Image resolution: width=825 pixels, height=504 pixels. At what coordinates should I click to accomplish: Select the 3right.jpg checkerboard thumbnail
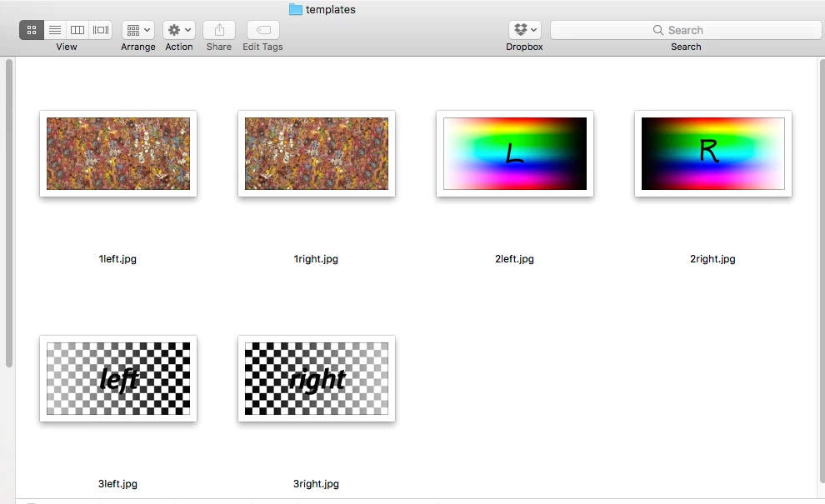317,378
